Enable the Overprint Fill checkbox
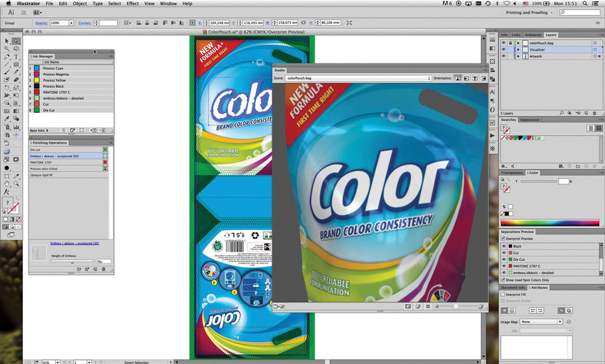Viewport: 605px width, 364px height. tap(503, 294)
